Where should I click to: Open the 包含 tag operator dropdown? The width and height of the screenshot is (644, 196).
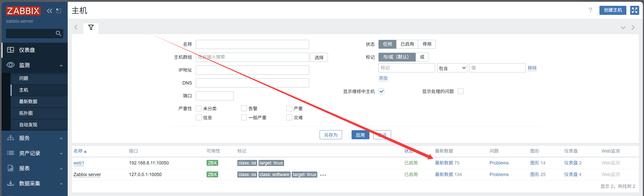[x=452, y=68]
